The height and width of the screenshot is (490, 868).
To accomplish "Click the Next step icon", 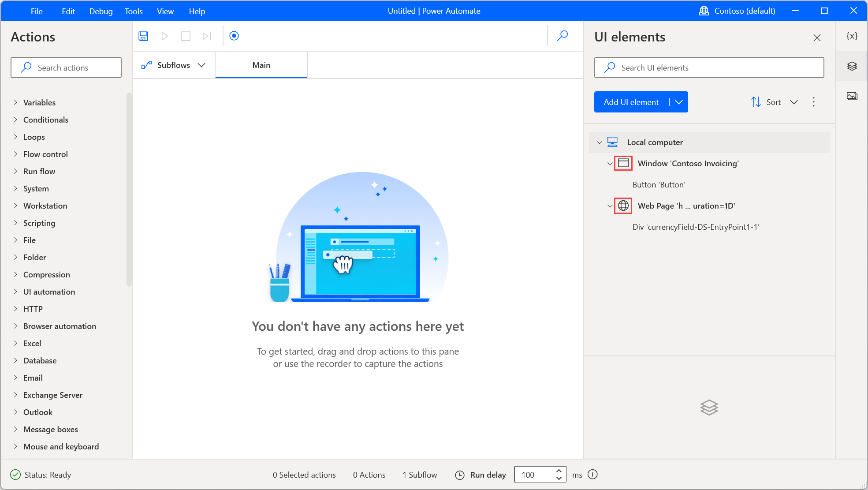I will pyautogui.click(x=207, y=36).
